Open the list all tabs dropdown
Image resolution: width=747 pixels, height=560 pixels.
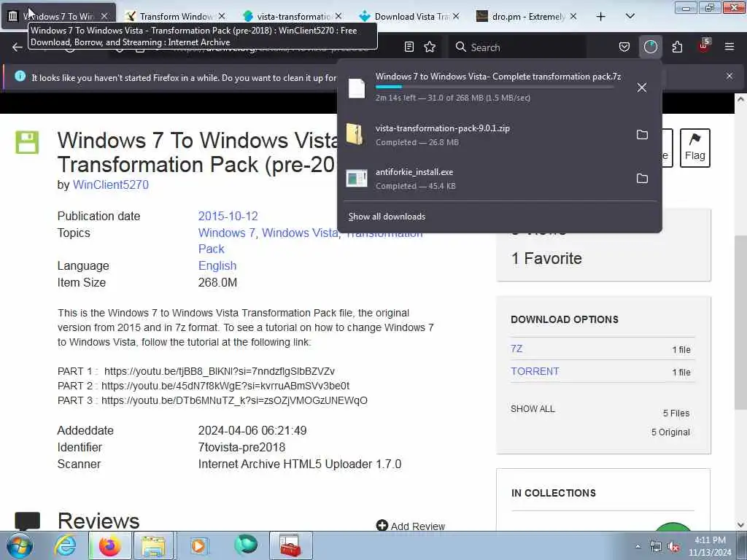point(630,16)
